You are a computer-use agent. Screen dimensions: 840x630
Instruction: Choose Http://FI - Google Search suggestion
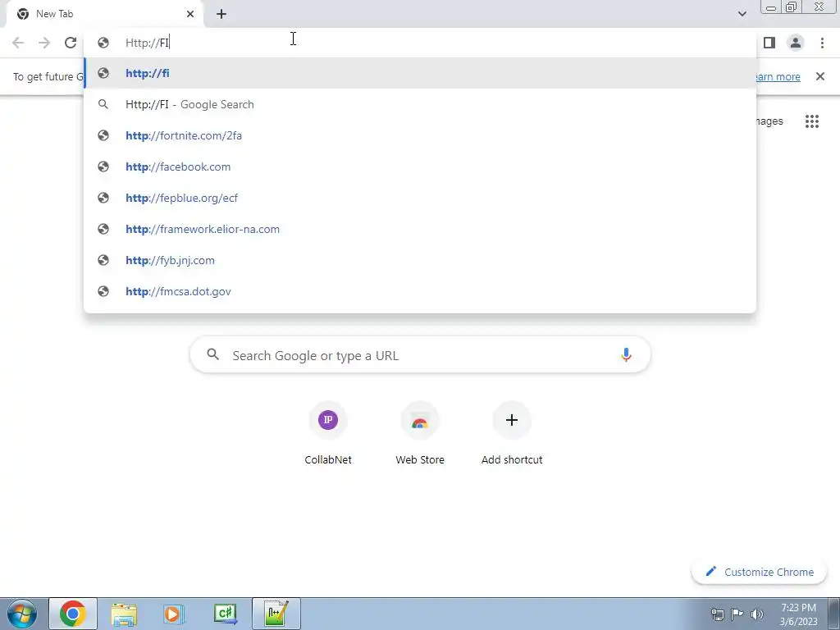tap(420, 104)
